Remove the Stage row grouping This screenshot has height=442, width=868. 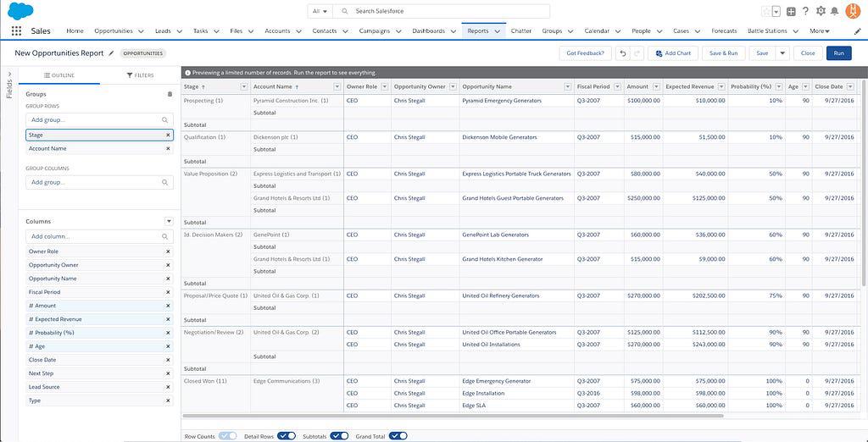[x=168, y=135]
